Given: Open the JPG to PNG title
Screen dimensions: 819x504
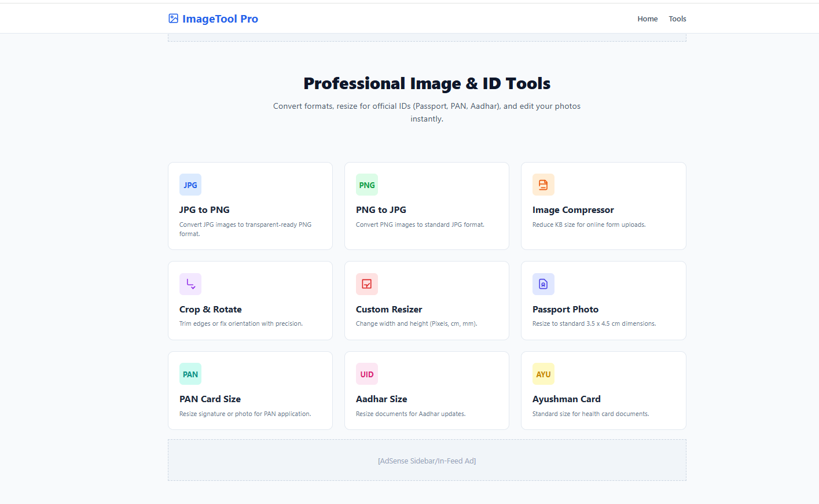Looking at the screenshot, I should 204,210.
